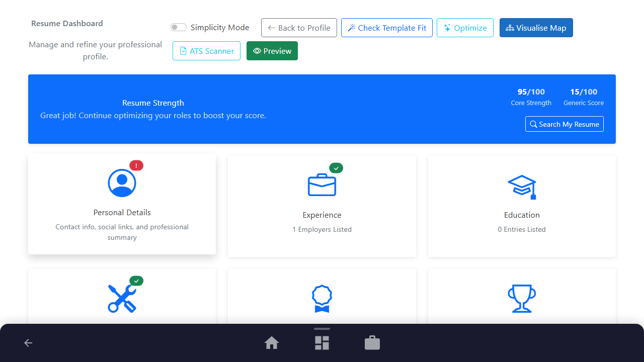This screenshot has width=644, height=362.
Task: Click the bottom bar drag handle
Action: [x=322, y=329]
